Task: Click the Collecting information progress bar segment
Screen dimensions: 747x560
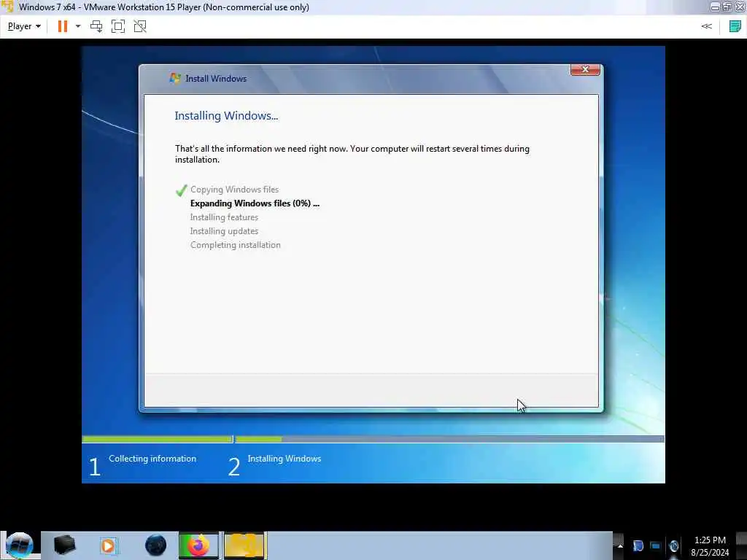Action: (158, 439)
